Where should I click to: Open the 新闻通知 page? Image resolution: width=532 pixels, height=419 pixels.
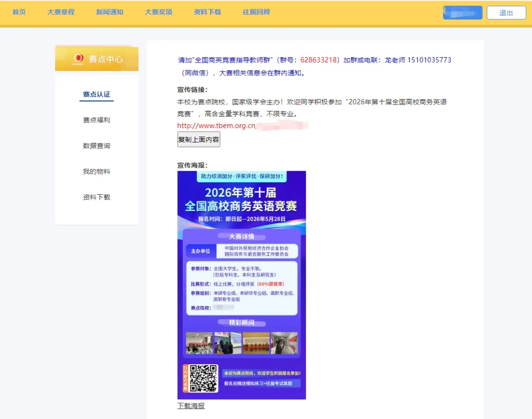pos(110,12)
